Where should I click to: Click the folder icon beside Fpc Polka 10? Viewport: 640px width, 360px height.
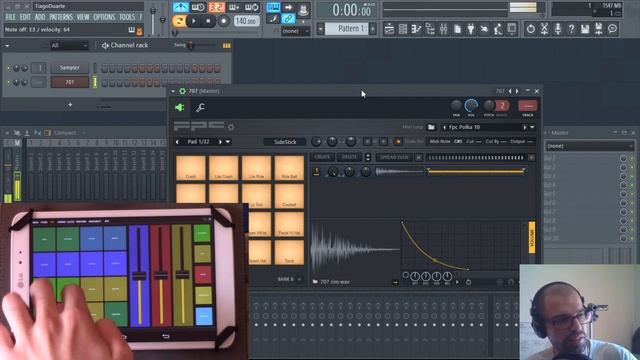click(431, 127)
